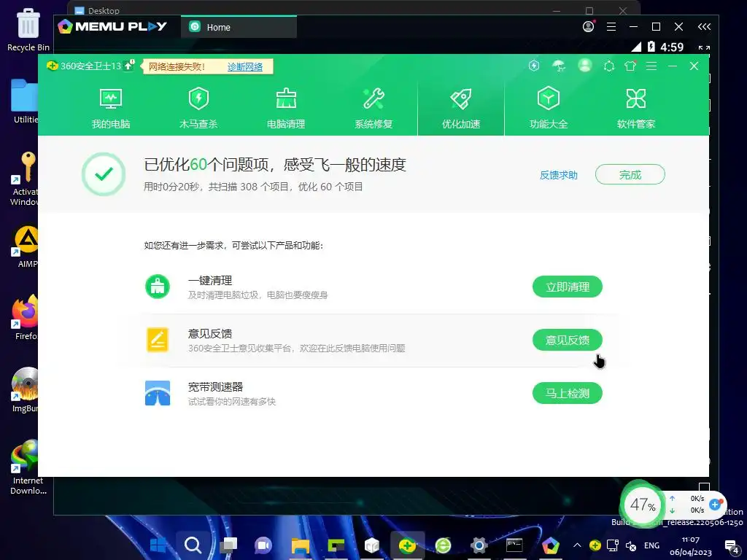Open the Utilities folder on desktop
This screenshot has height=560, width=747.
[x=25, y=101]
